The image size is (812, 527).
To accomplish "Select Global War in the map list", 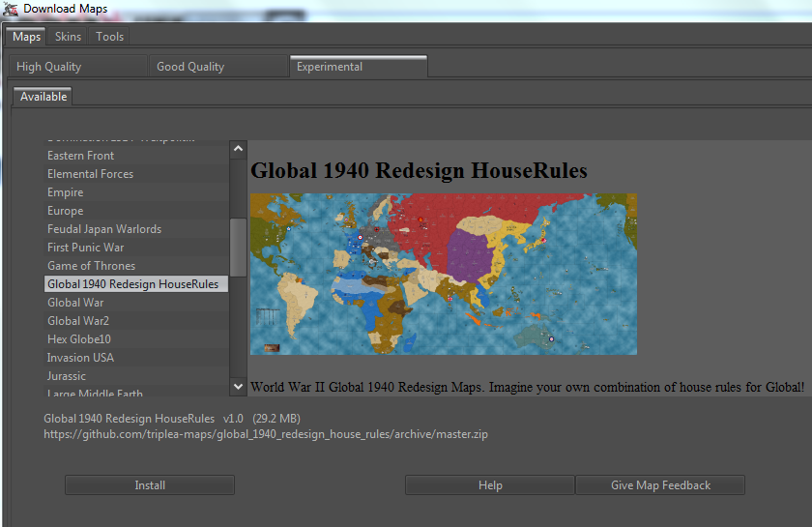I will pyautogui.click(x=135, y=303).
